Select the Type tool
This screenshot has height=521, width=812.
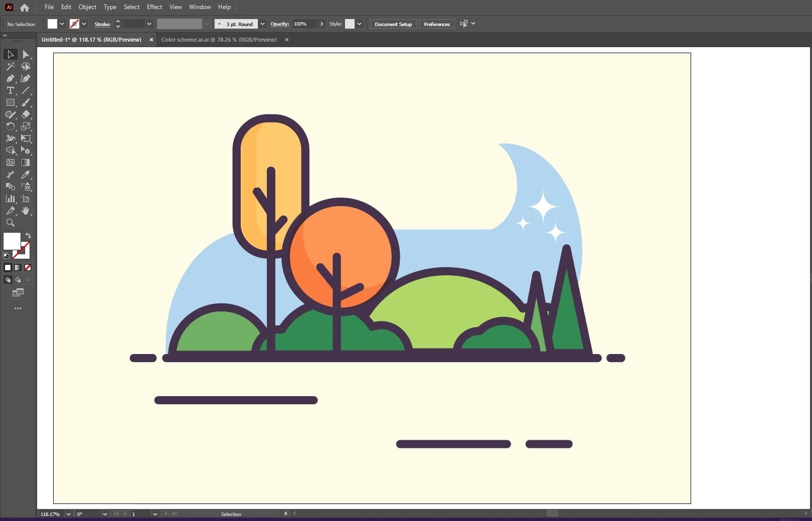point(10,90)
